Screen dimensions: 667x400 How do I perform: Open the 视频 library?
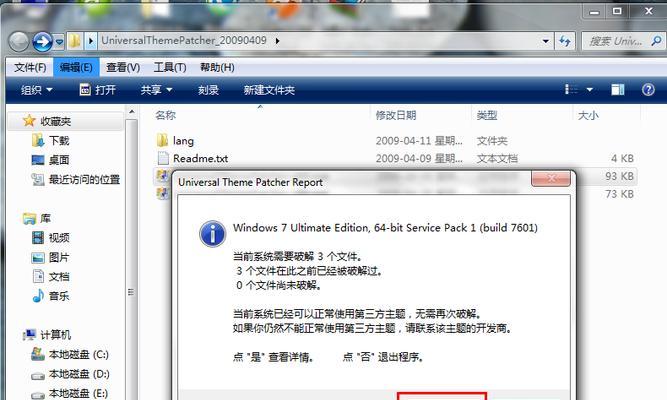[x=59, y=237]
